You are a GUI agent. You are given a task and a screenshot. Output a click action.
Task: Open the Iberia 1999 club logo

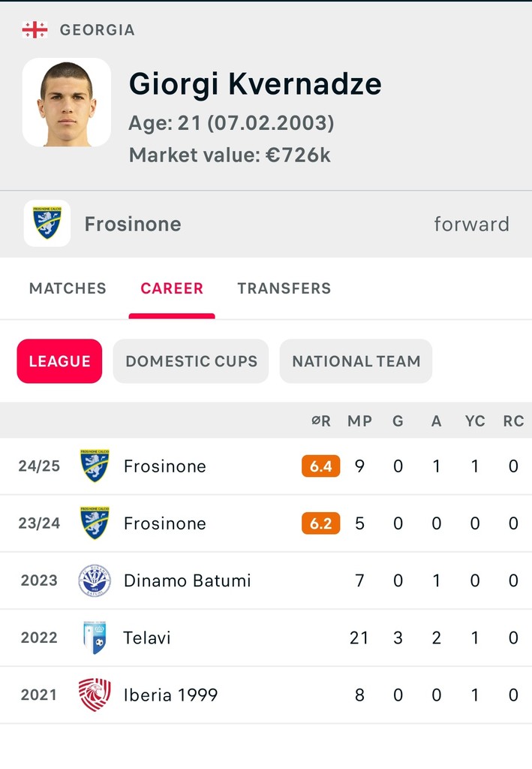pos(95,695)
